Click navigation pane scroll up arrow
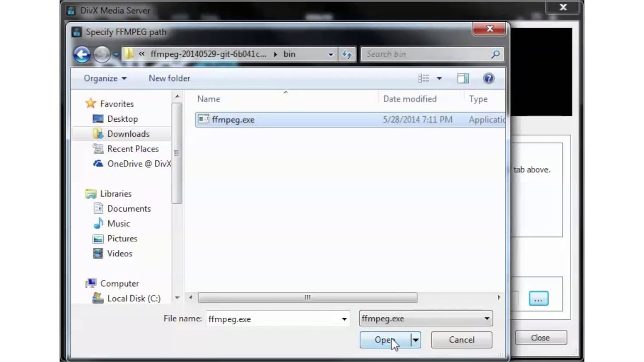This screenshot has height=362, width=644. pos(177,97)
